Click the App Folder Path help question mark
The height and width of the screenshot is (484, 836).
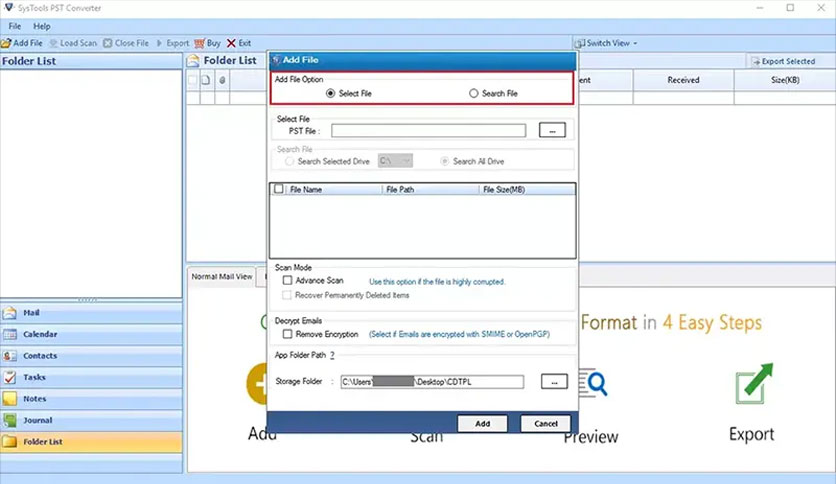tap(332, 355)
